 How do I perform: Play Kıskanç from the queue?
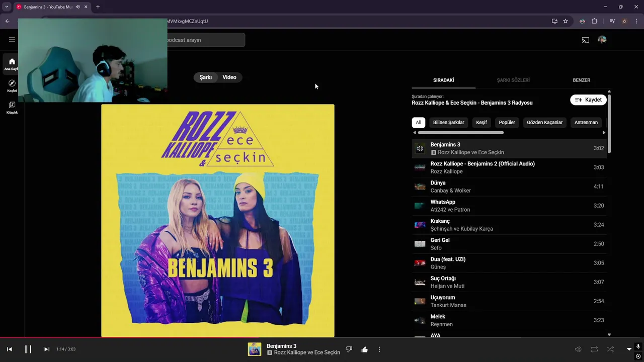coord(509,225)
